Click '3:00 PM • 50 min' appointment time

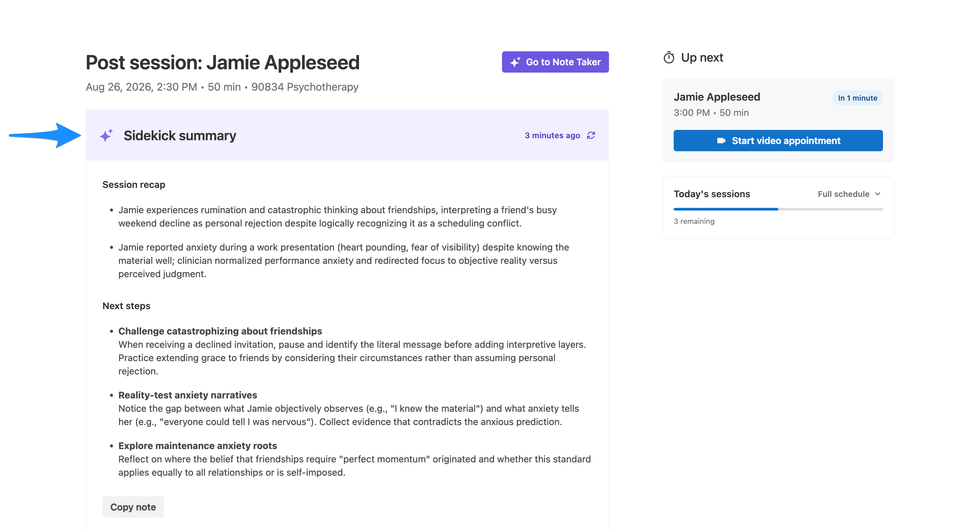pyautogui.click(x=711, y=113)
